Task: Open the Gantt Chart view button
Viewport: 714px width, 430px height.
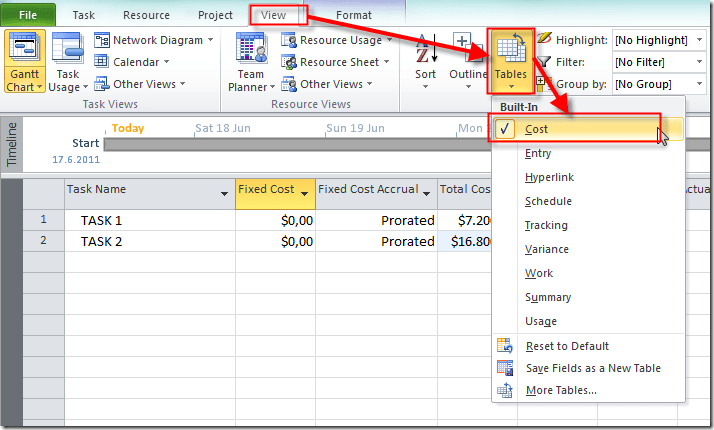Action: click(22, 61)
